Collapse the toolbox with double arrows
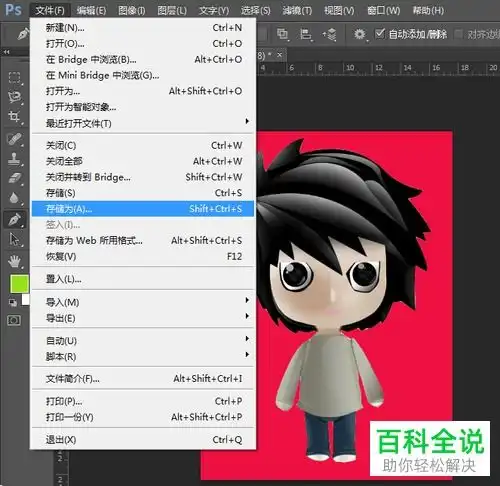Viewport: 500px width, 486px height. 6,52
